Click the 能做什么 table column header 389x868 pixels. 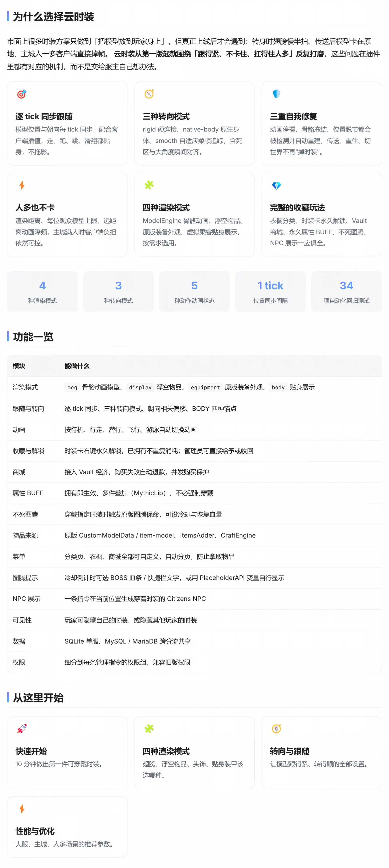point(77,366)
